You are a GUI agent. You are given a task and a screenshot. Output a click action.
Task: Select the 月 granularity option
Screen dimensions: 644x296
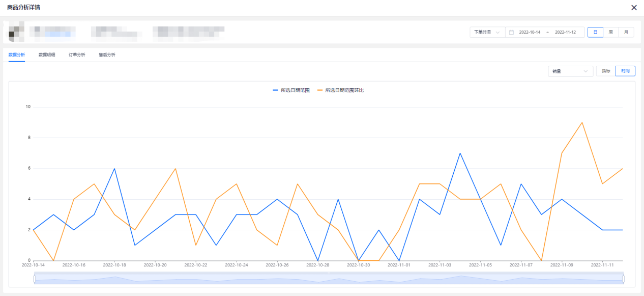(x=626, y=32)
